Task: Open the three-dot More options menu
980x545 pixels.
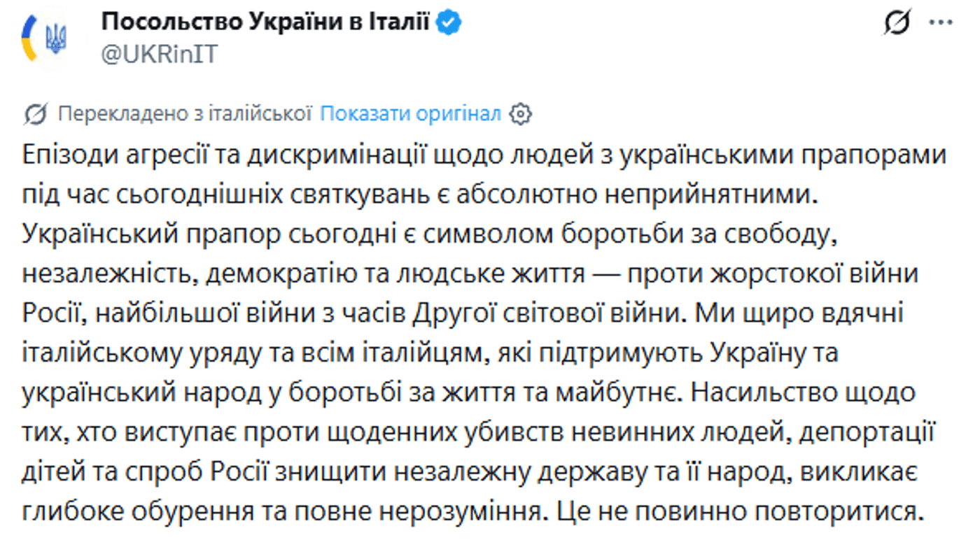Action: [x=940, y=23]
